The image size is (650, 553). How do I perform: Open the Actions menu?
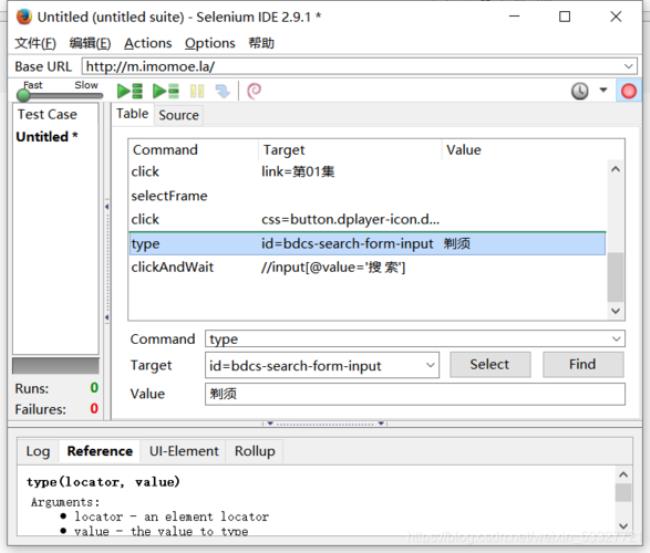tap(148, 43)
